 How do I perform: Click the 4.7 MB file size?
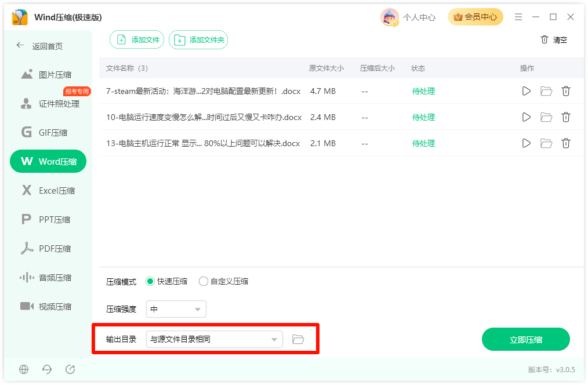click(x=323, y=91)
